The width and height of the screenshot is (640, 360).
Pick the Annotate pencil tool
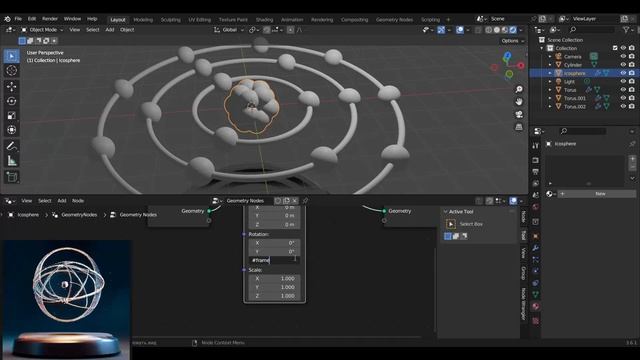tap(11, 146)
